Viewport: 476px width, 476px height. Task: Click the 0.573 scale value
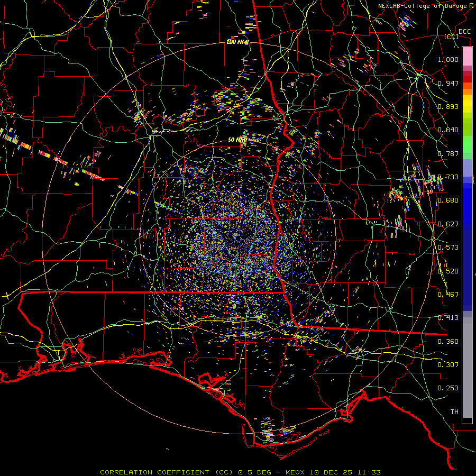448,248
